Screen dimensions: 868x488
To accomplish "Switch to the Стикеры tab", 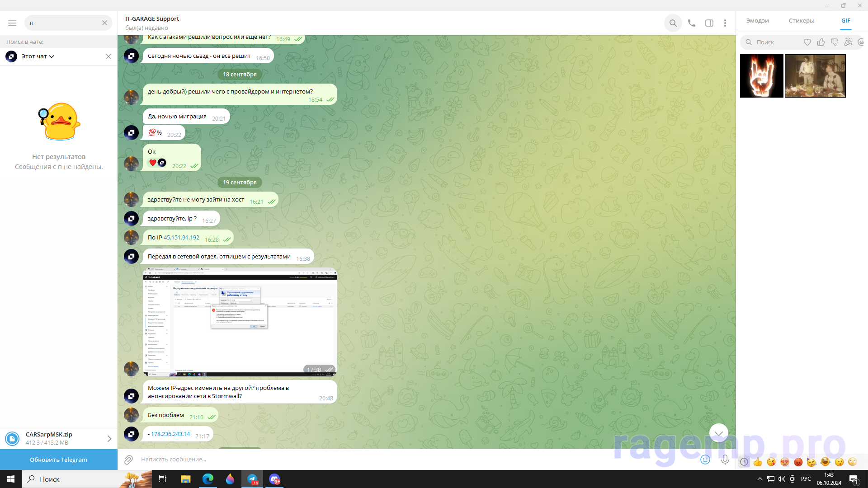I will point(801,21).
